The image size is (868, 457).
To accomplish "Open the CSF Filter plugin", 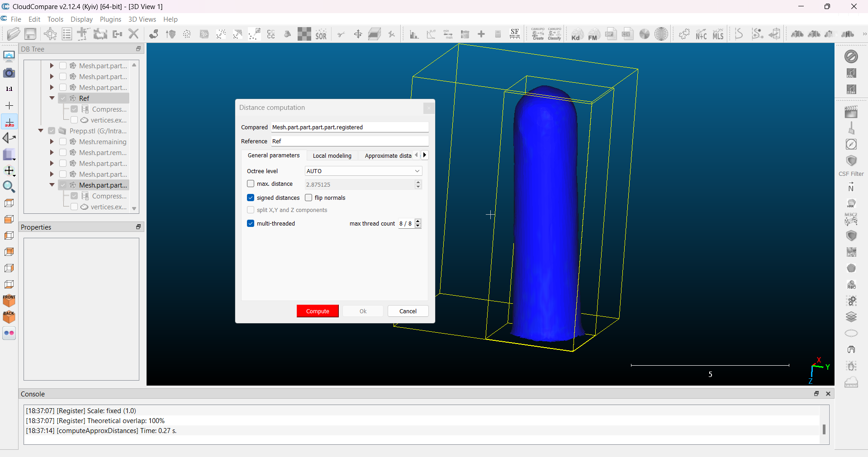I will (x=851, y=161).
